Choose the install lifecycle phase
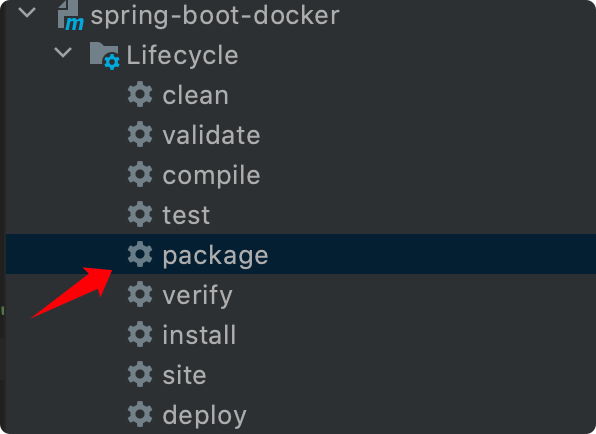Image resolution: width=596 pixels, height=434 pixels. [x=199, y=335]
